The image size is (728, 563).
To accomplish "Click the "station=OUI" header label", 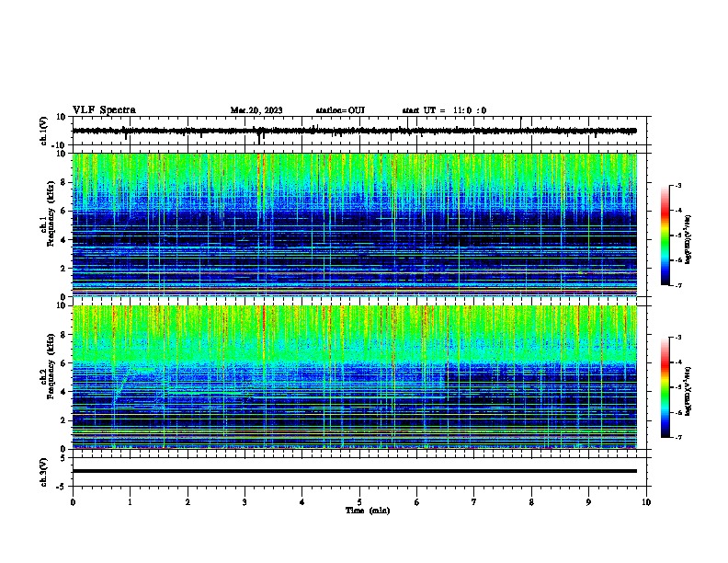I will [340, 110].
